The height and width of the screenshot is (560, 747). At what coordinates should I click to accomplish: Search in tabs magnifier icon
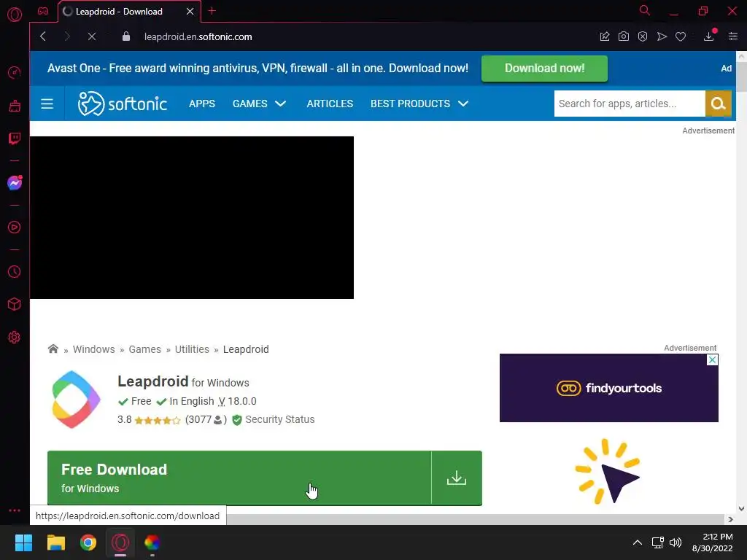645,10
